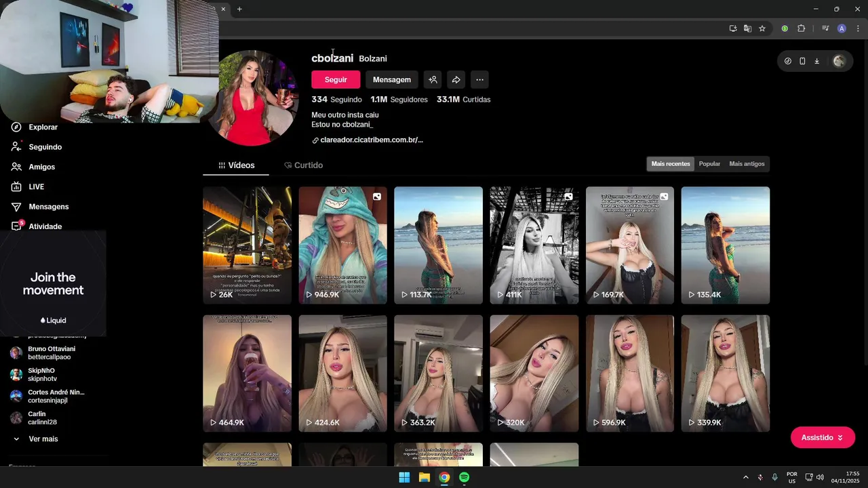Open the video with 411K views
Image resolution: width=868 pixels, height=488 pixels.
pyautogui.click(x=534, y=245)
